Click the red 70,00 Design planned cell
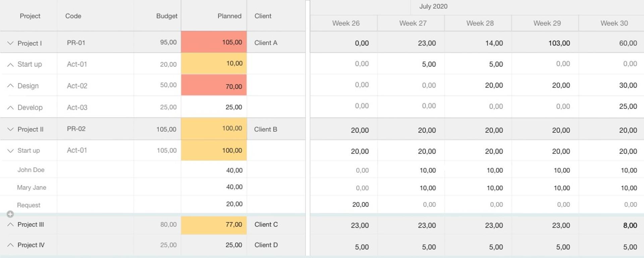This screenshot has width=644, height=258. click(214, 86)
